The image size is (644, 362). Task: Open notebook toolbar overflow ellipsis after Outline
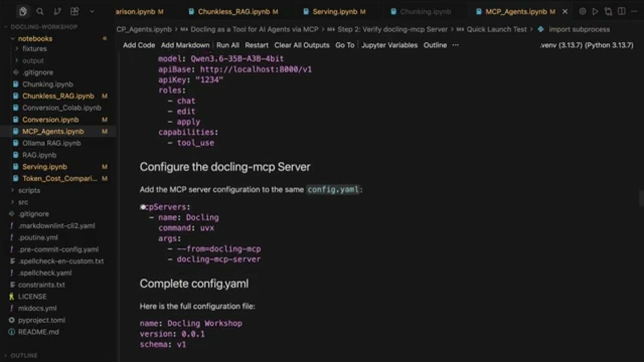pos(455,45)
